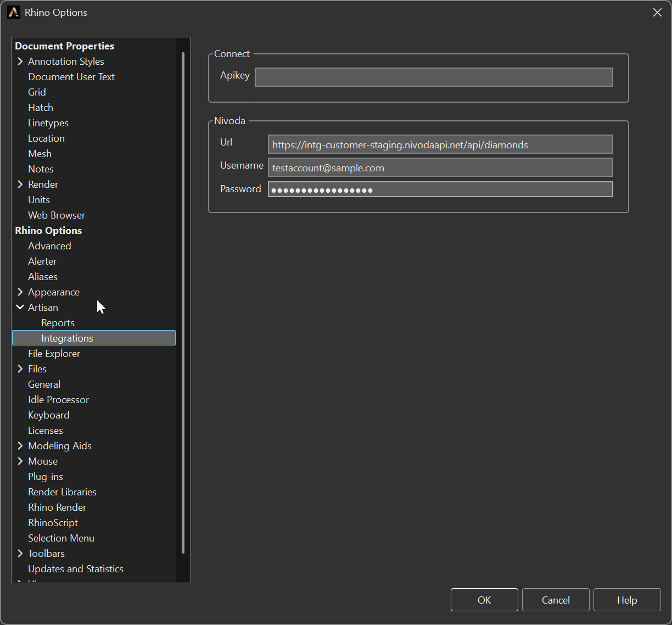This screenshot has width=672, height=625.
Task: Click the Nivoda Username field
Action: coord(440,168)
